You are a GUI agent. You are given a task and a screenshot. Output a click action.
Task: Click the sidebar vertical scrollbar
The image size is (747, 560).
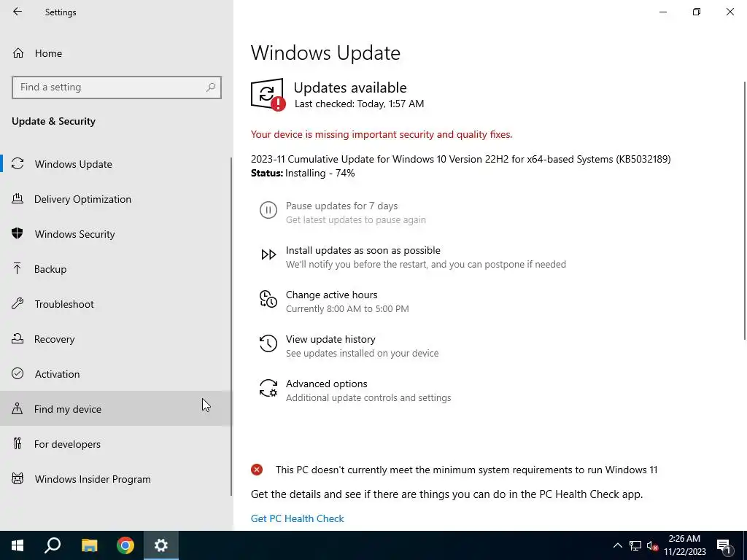[231, 327]
